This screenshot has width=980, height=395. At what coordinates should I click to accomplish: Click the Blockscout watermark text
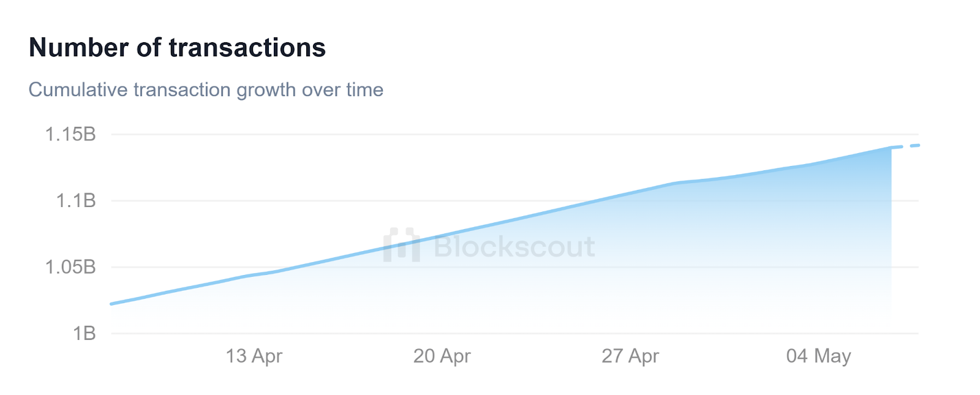(x=514, y=246)
